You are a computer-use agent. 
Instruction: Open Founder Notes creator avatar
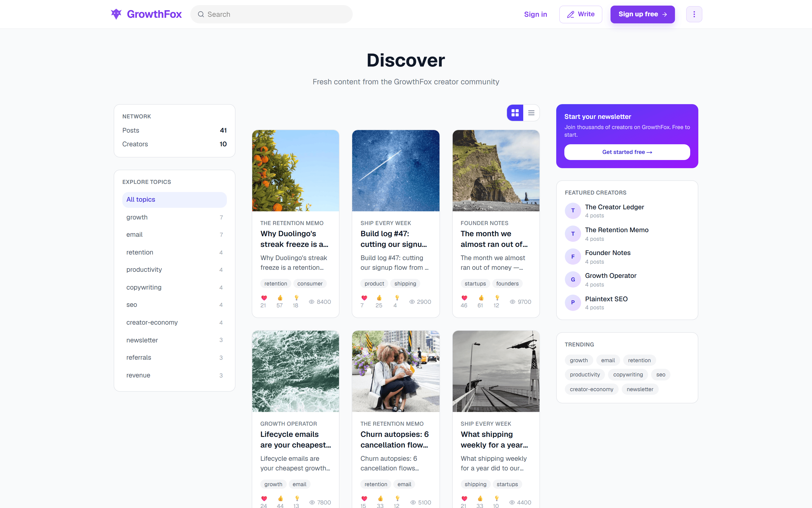tap(573, 257)
